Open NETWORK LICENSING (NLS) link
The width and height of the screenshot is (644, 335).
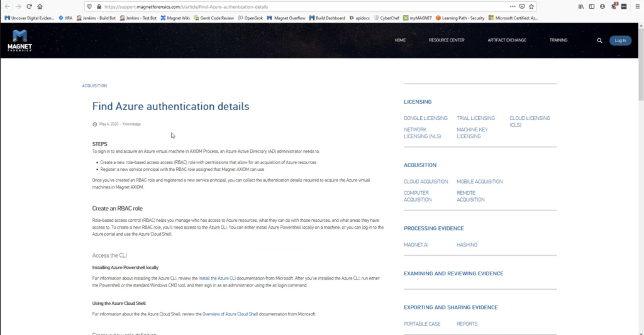click(422, 133)
